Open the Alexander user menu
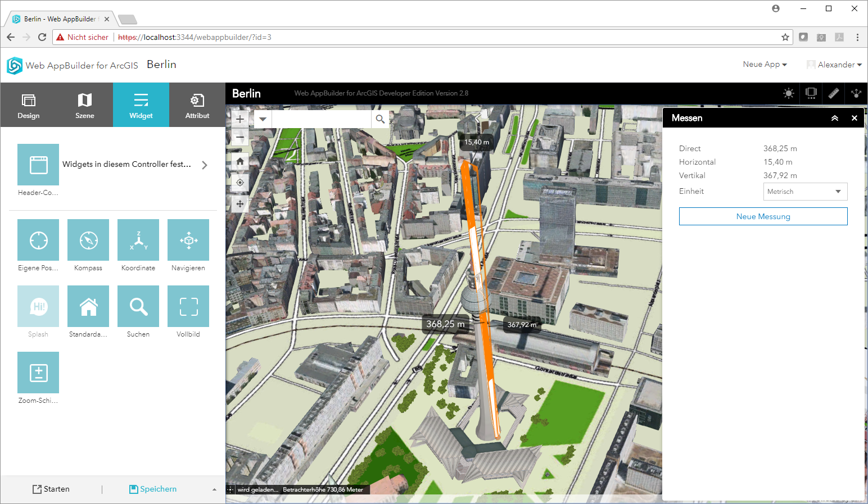Viewport: 868px width, 504px height. pos(835,65)
